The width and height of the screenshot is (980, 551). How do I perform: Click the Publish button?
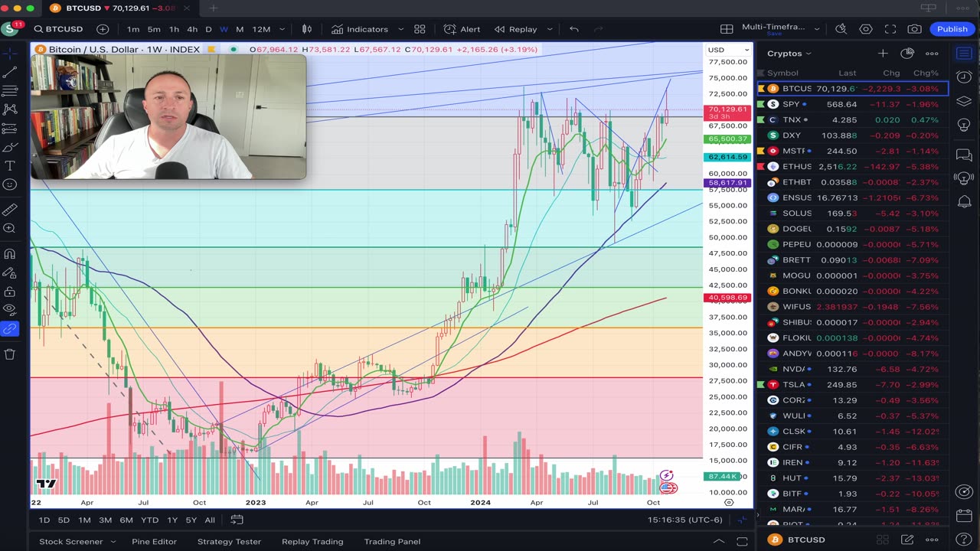pyautogui.click(x=952, y=29)
